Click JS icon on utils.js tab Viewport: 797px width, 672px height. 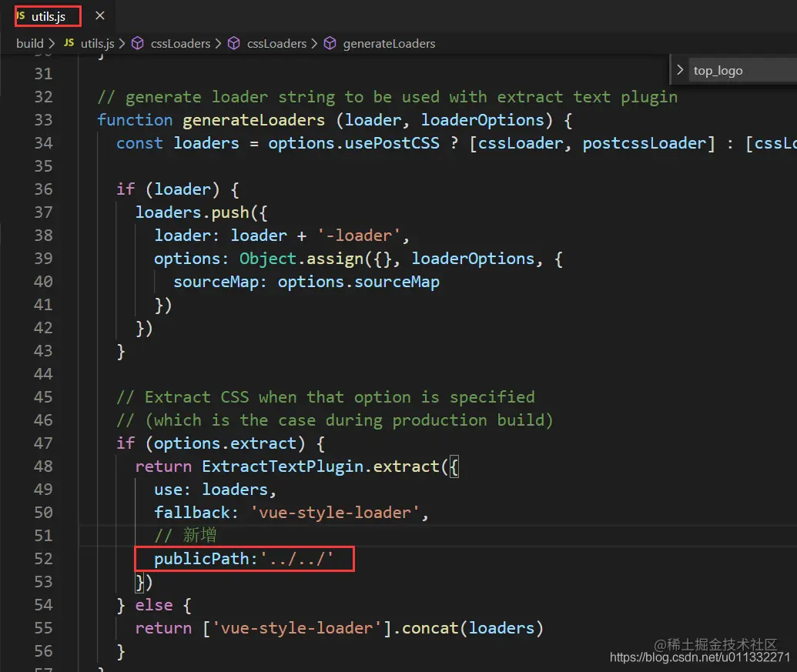point(20,15)
